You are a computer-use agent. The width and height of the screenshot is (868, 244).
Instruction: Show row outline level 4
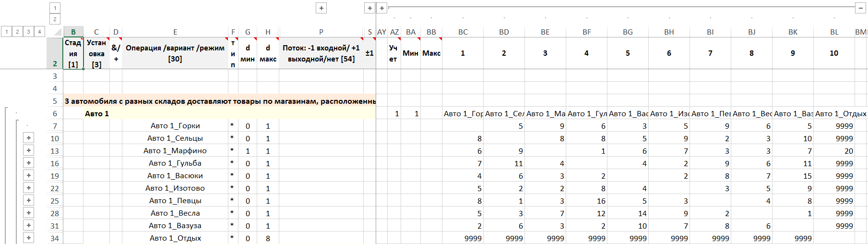click(x=39, y=32)
